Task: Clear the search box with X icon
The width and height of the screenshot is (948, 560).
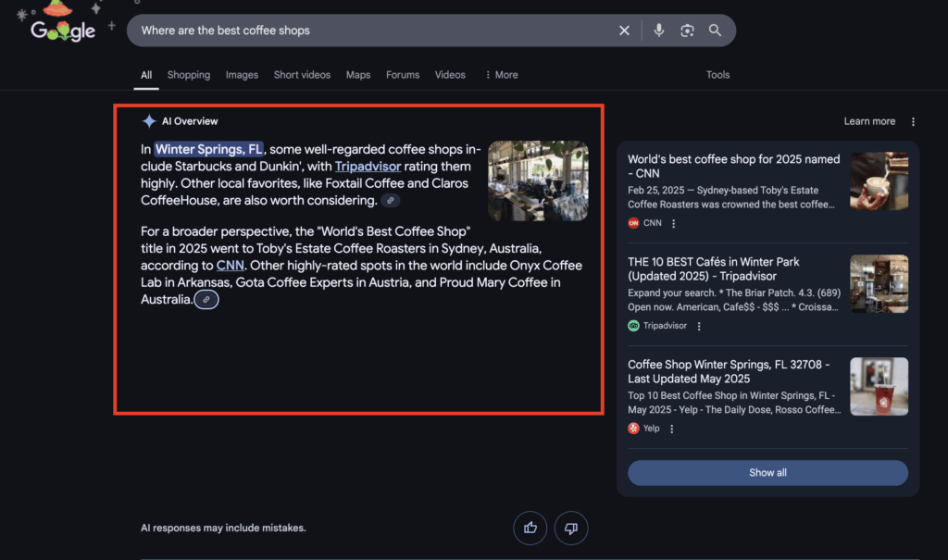Action: click(624, 31)
